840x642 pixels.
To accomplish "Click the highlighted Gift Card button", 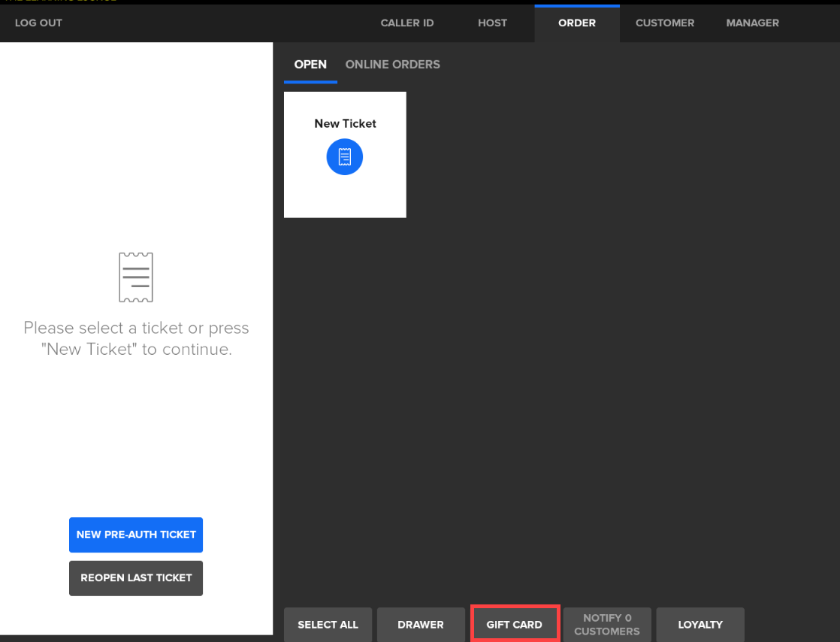I will tap(515, 625).
